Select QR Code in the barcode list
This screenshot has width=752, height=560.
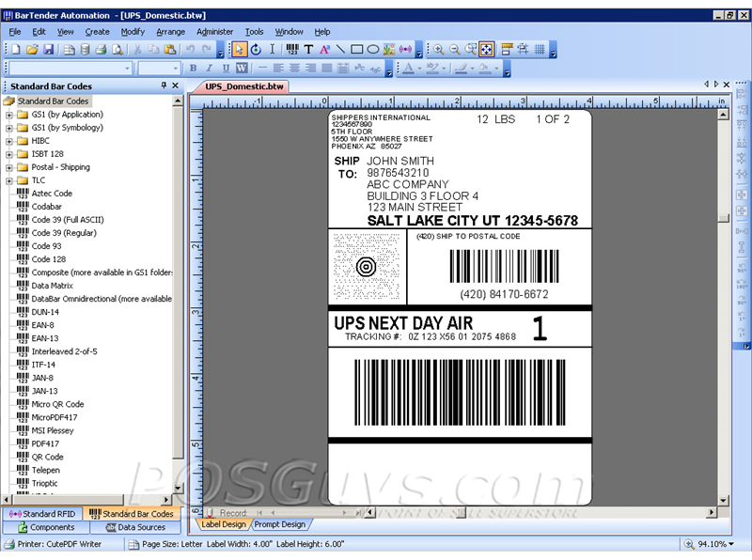(48, 457)
